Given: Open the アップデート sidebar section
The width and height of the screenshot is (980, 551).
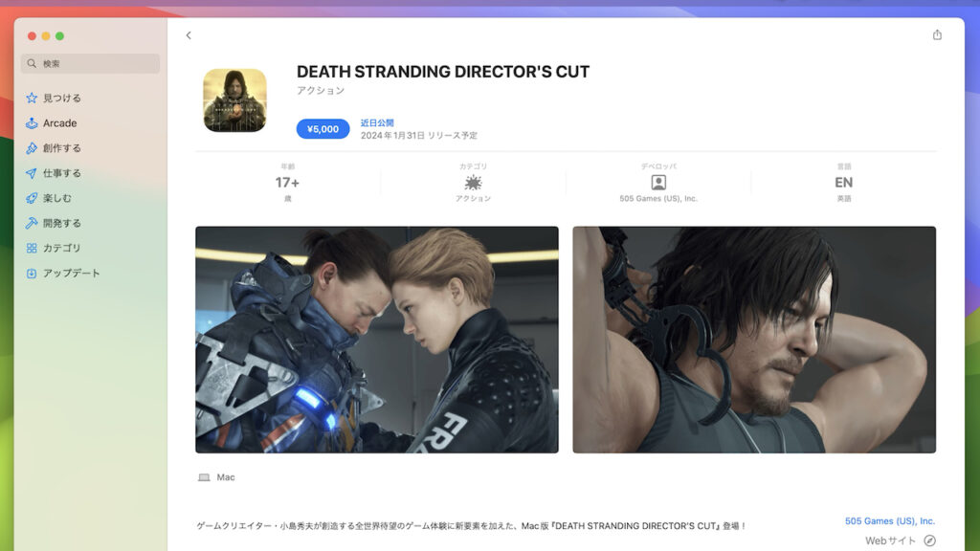Looking at the screenshot, I should [71, 273].
